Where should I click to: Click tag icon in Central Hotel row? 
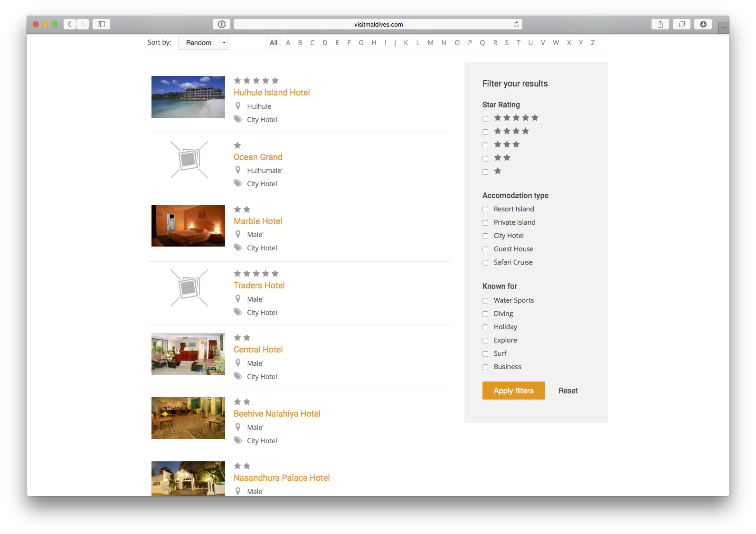click(x=238, y=376)
